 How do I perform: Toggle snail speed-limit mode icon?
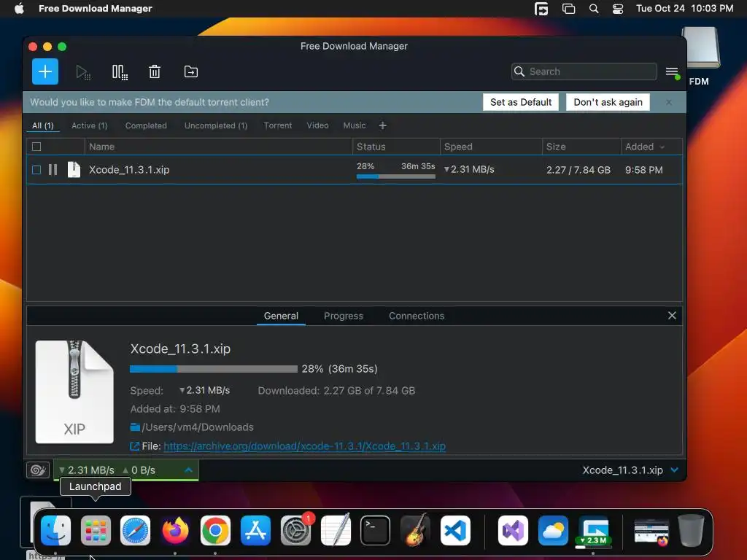click(38, 470)
